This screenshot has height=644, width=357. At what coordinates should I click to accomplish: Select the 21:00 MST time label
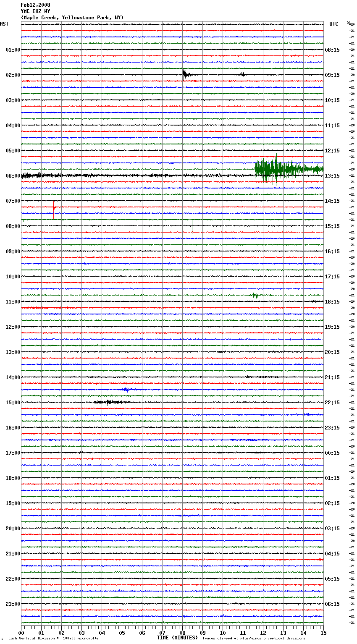point(13,554)
